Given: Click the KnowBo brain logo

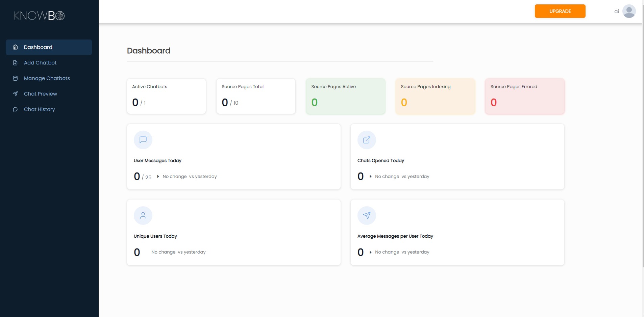Looking at the screenshot, I should (x=39, y=16).
